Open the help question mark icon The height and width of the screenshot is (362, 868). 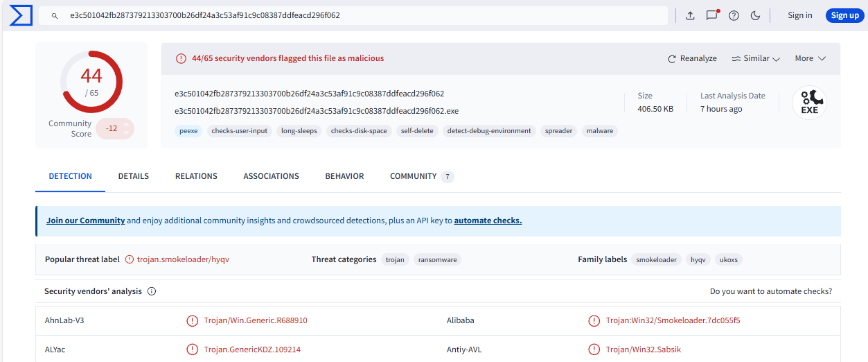[x=734, y=15]
